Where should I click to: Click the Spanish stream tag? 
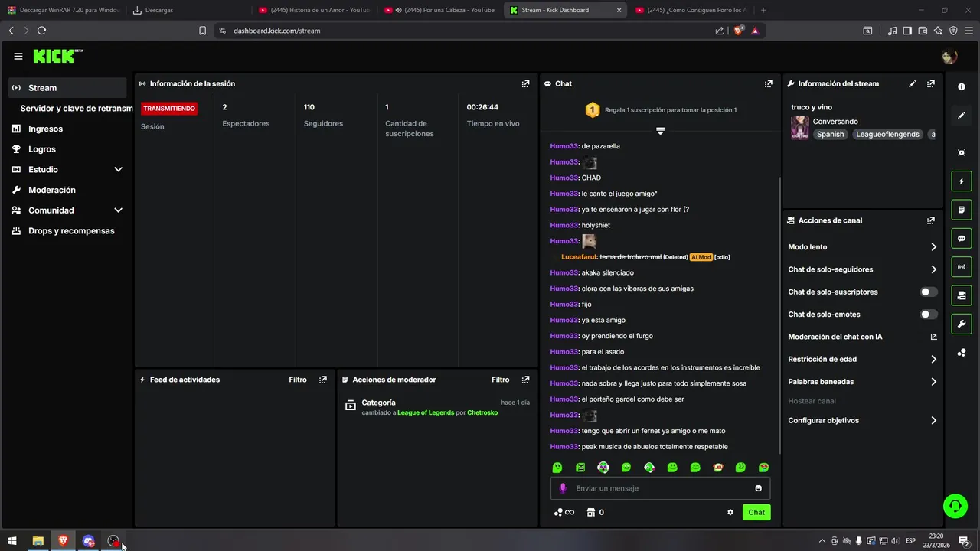pyautogui.click(x=830, y=135)
